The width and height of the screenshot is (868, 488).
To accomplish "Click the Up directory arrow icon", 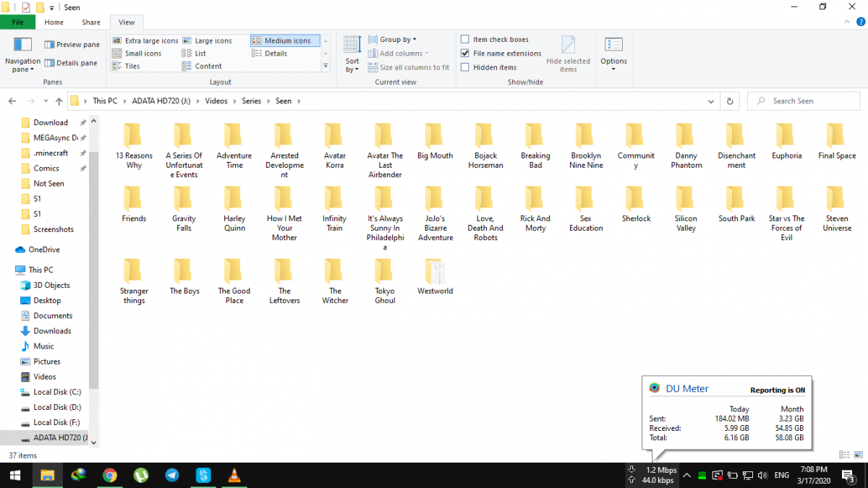I will [59, 101].
